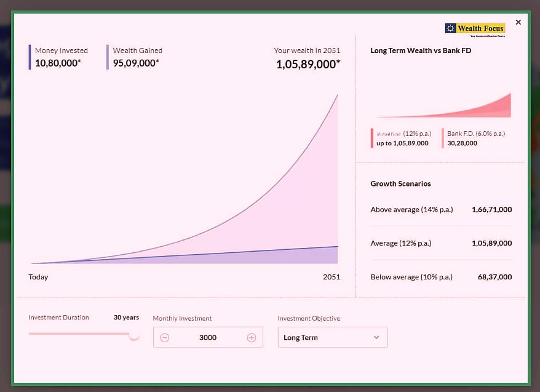Increase monthly investment with plus icon
The width and height of the screenshot is (540, 392).
[251, 337]
